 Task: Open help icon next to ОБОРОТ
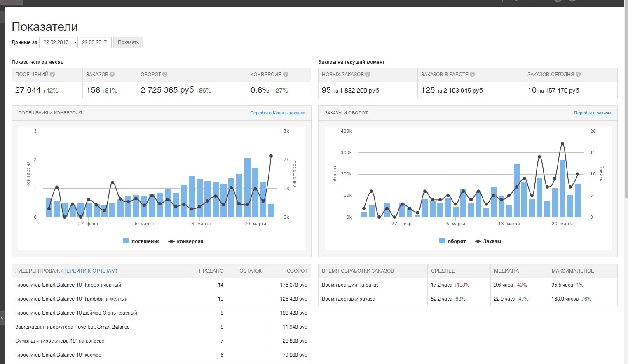pos(165,75)
